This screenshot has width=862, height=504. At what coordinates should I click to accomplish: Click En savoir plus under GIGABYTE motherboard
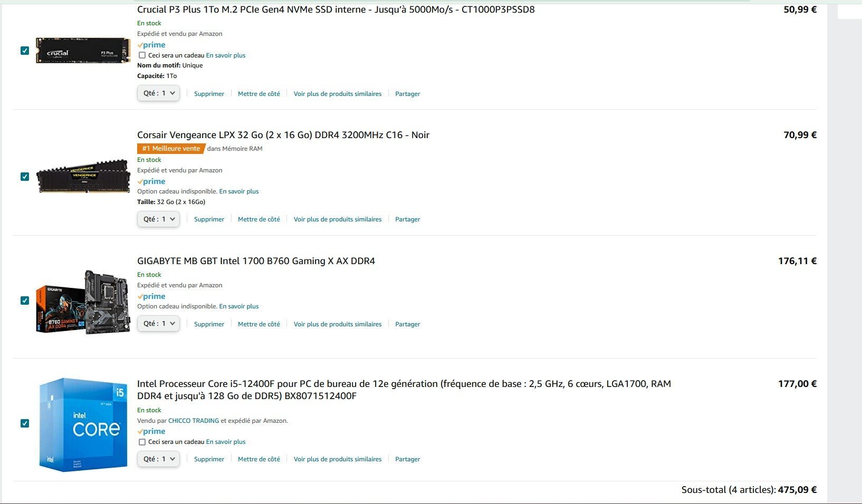[x=239, y=306]
